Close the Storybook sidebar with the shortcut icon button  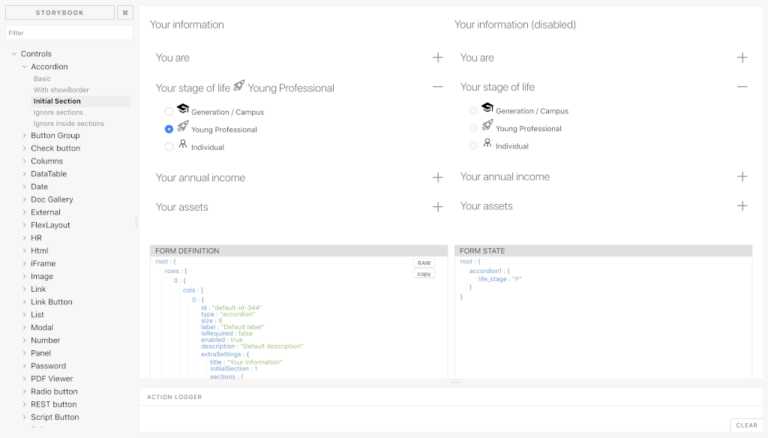125,13
